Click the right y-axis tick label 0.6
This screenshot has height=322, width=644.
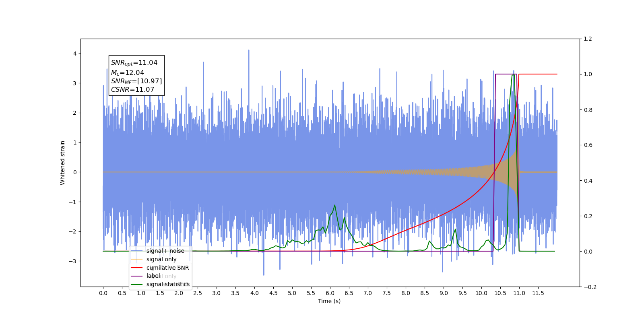[588, 145]
